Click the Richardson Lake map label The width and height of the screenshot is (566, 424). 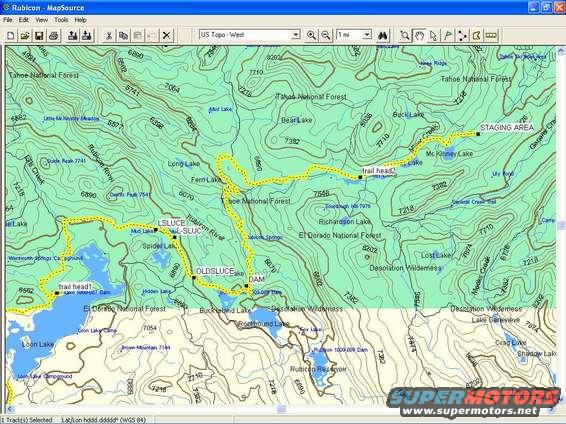(345, 221)
